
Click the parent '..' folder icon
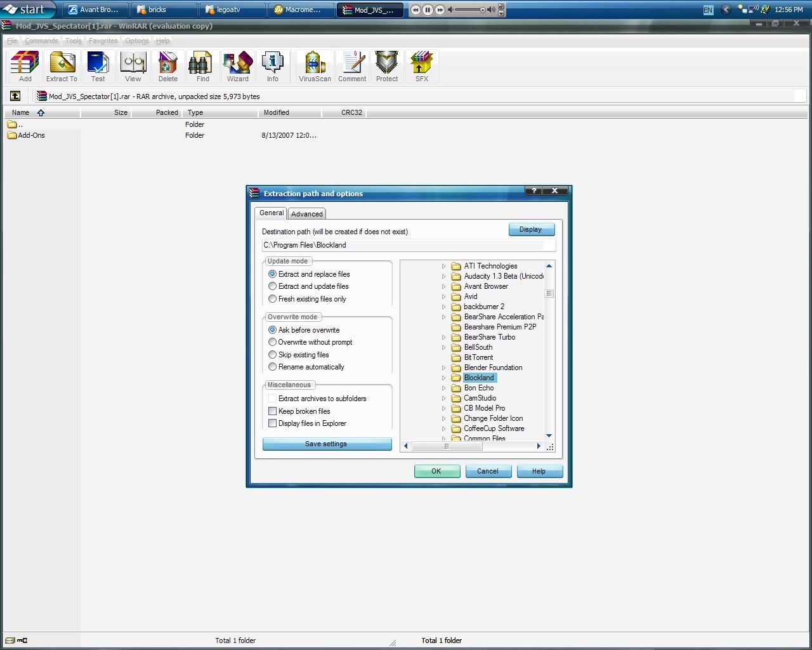pos(12,124)
